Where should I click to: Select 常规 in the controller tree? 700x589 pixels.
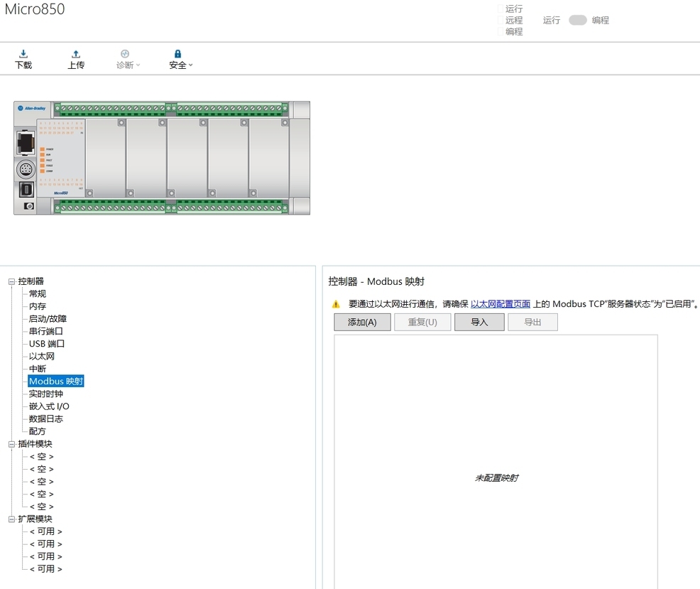38,293
